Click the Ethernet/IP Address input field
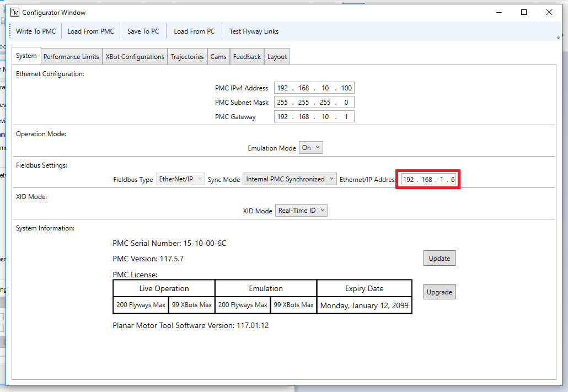This screenshot has width=568, height=392. pyautogui.click(x=428, y=180)
